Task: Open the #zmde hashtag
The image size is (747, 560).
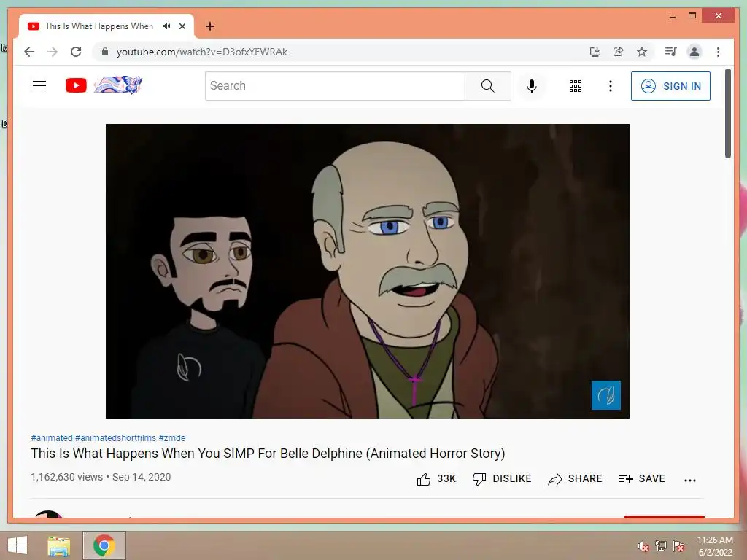Action: click(x=172, y=437)
